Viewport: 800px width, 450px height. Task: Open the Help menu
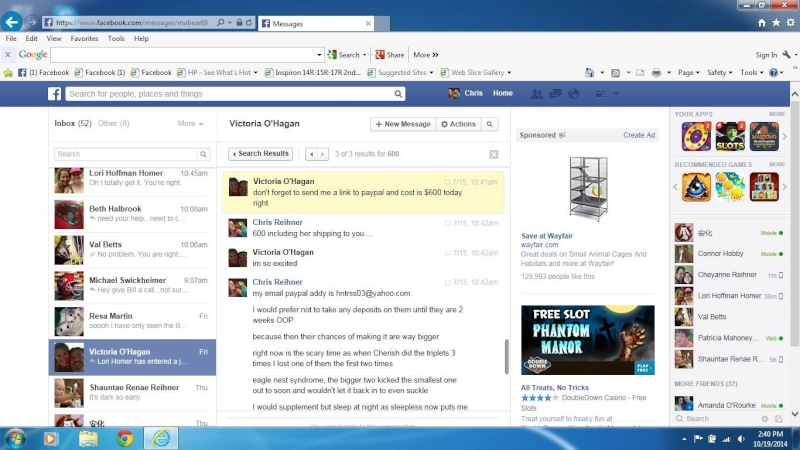(141, 38)
